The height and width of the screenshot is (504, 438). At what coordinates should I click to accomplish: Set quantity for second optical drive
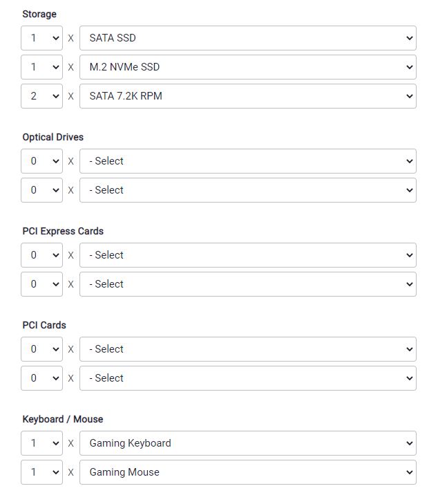coord(41,190)
